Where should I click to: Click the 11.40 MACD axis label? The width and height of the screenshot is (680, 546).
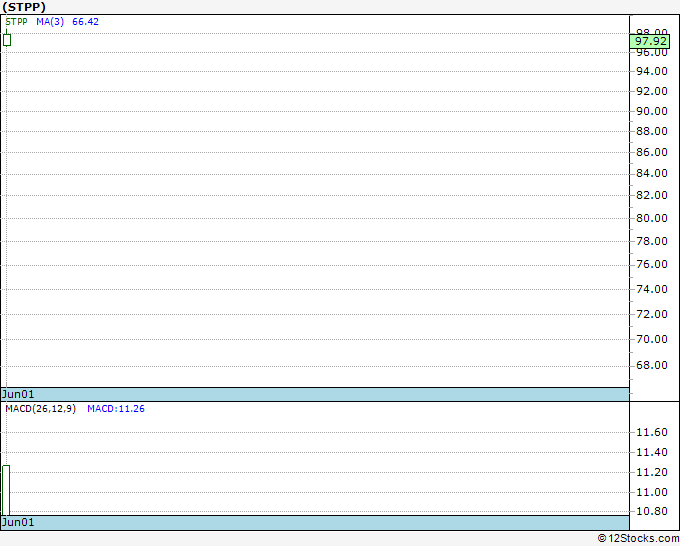click(x=651, y=452)
